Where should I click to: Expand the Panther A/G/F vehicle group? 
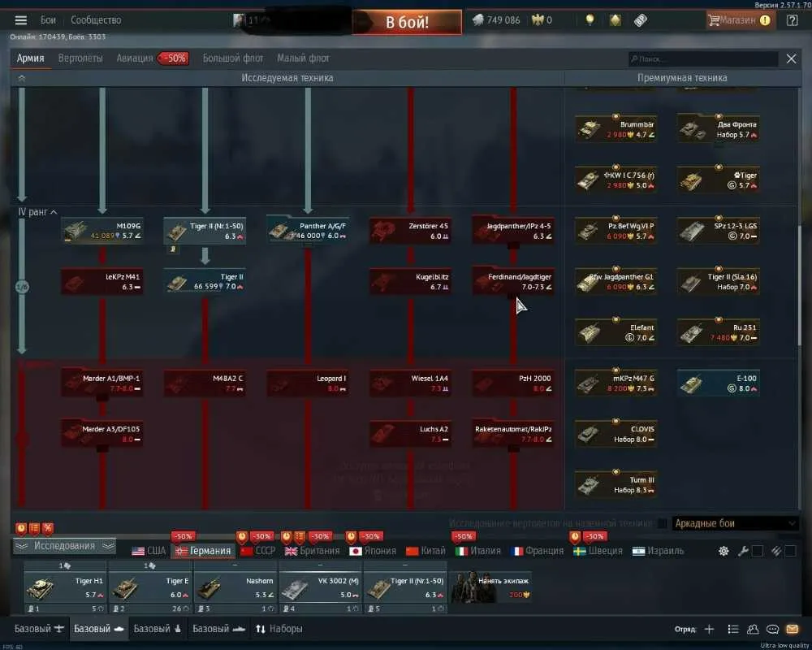(308, 231)
